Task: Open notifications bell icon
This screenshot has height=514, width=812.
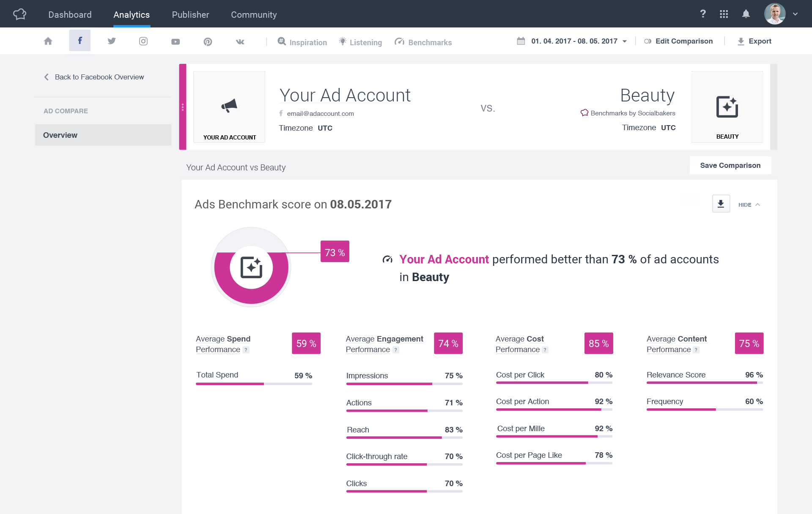Action: pyautogui.click(x=746, y=14)
